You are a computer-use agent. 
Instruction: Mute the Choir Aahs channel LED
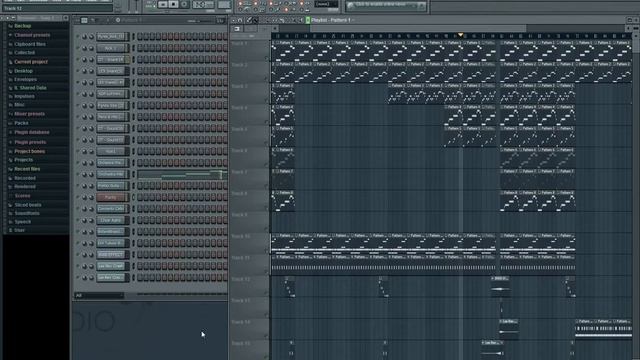tap(78, 220)
